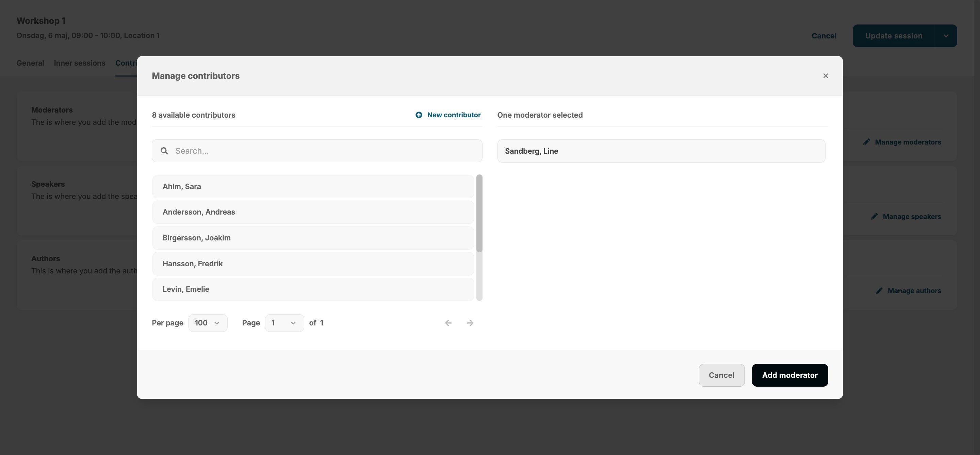Open the Per page 100 dropdown
The image size is (980, 455).
pyautogui.click(x=208, y=323)
